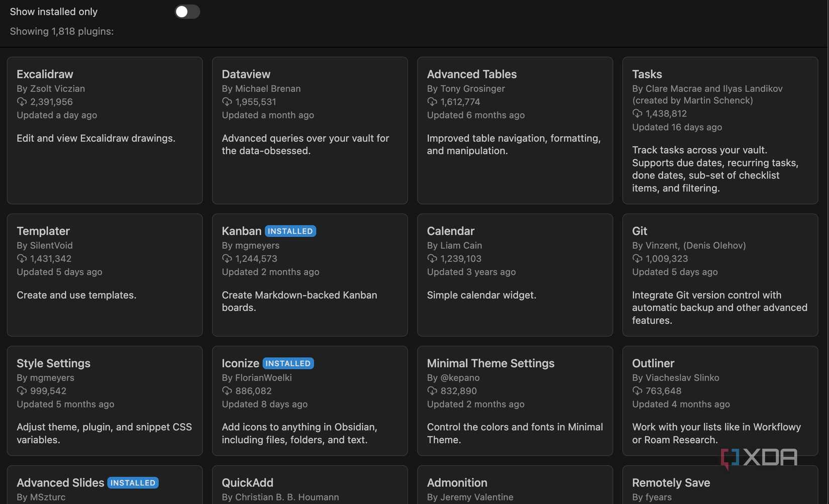Open the Templater plugin title
Image resolution: width=829 pixels, height=504 pixels.
[43, 231]
